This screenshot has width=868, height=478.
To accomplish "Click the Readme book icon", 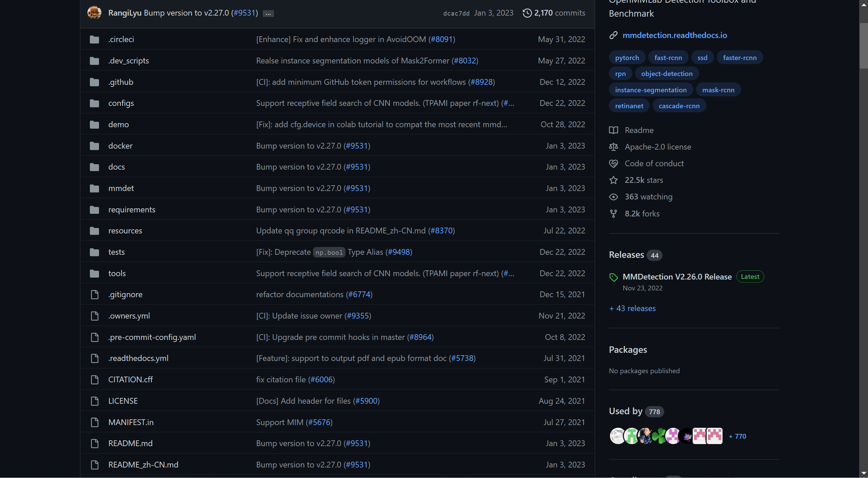I will [x=613, y=130].
